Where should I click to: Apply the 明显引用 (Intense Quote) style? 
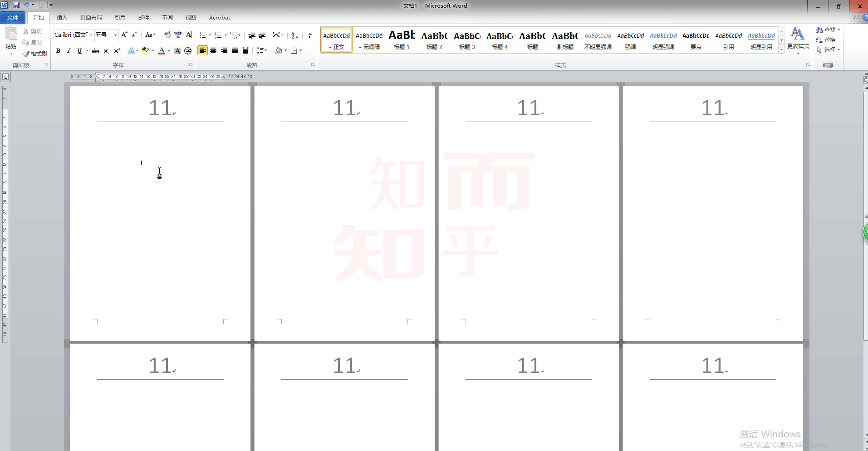tap(761, 40)
